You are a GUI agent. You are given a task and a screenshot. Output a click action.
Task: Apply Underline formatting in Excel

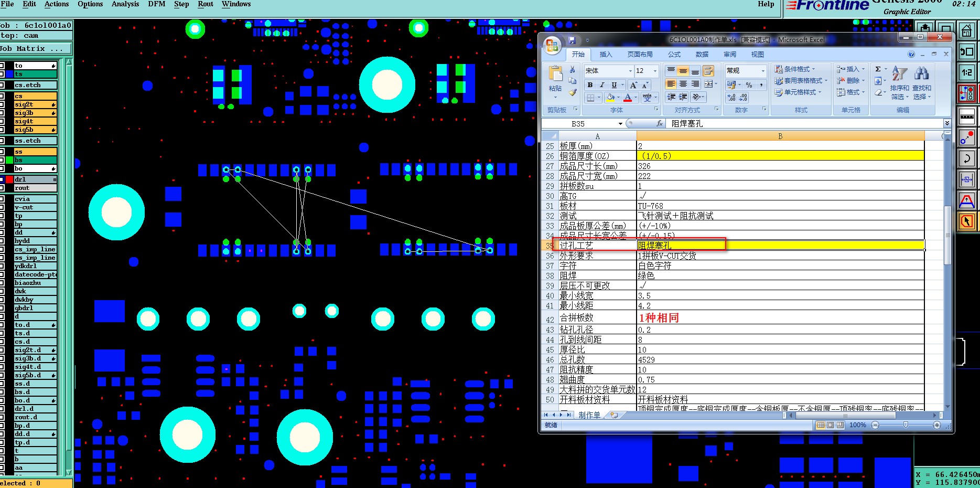pos(613,85)
